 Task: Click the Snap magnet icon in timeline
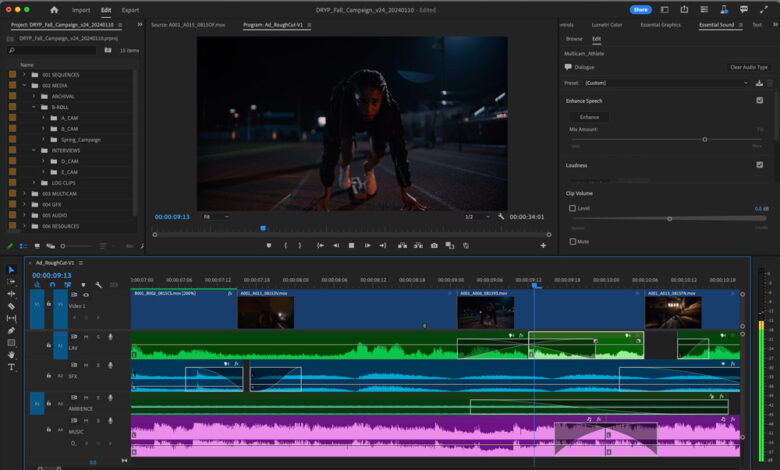pyautogui.click(x=52, y=284)
